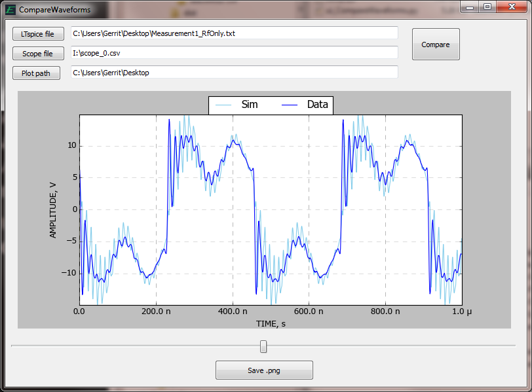Maximize the CompareWaveforms window
This screenshot has width=532, height=392.
click(x=487, y=7)
